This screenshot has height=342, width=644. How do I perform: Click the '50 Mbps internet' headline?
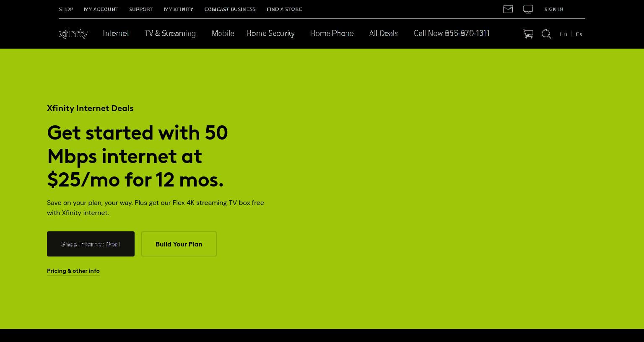click(x=138, y=156)
